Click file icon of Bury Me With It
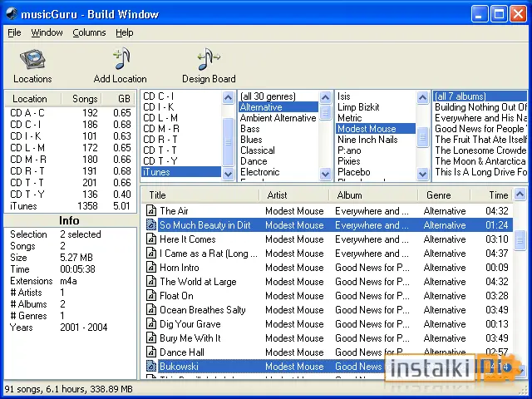 pos(151,338)
